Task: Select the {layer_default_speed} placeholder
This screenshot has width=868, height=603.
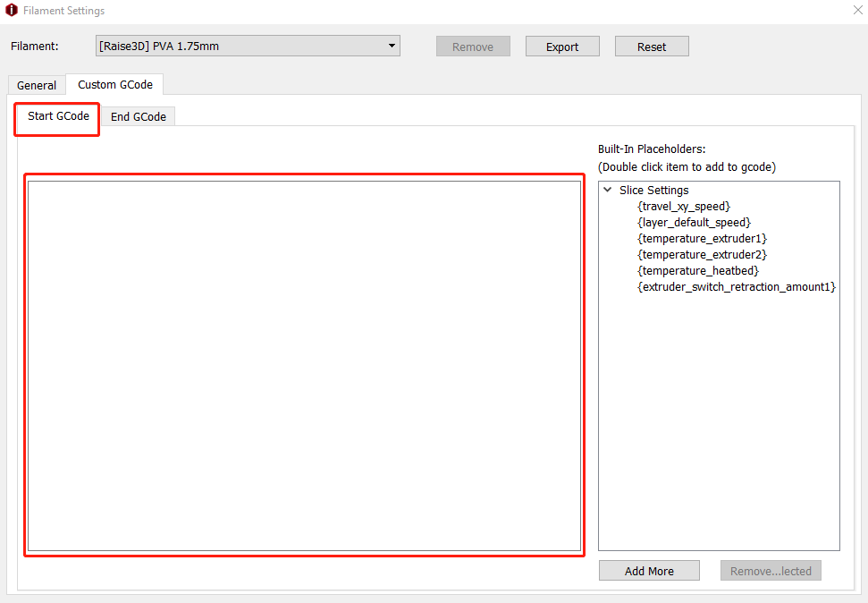Action: [694, 222]
